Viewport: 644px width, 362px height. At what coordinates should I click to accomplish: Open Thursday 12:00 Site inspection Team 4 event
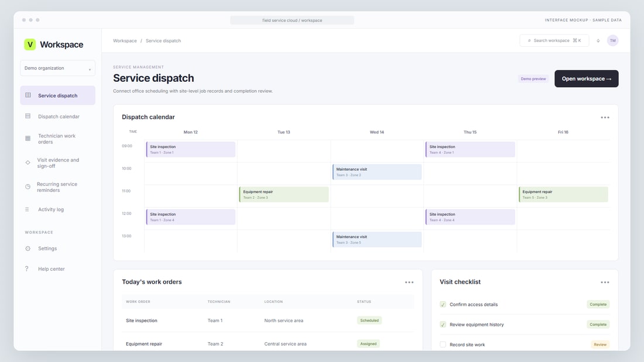pyautogui.click(x=470, y=217)
